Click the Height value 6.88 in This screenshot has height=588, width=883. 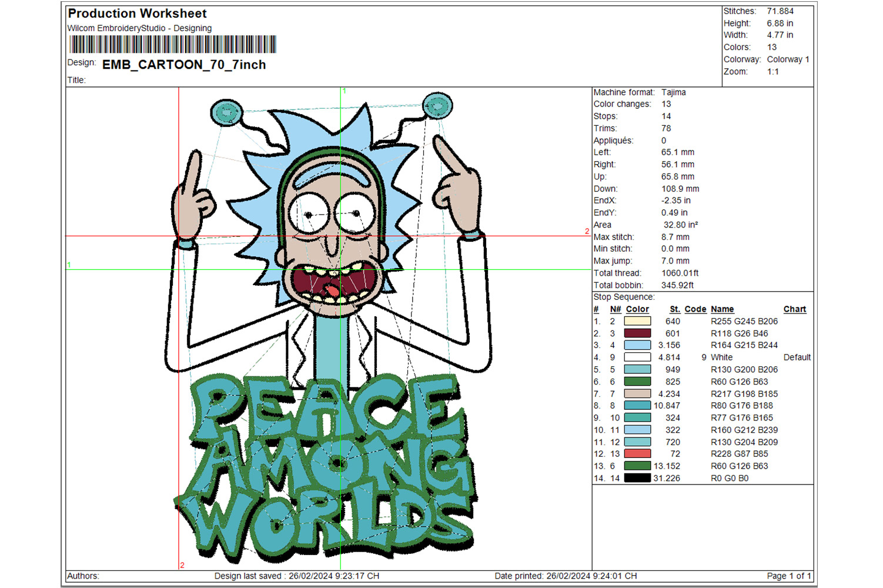pyautogui.click(x=780, y=24)
